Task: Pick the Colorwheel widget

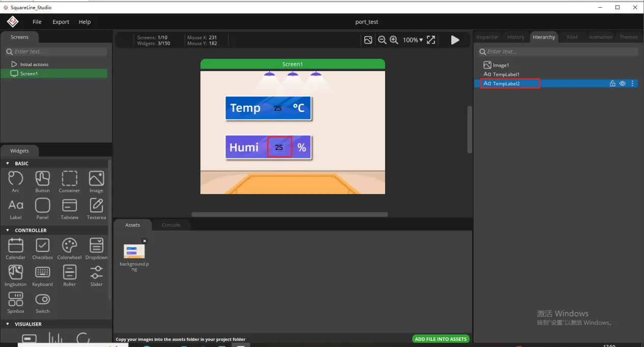Action: (x=69, y=246)
